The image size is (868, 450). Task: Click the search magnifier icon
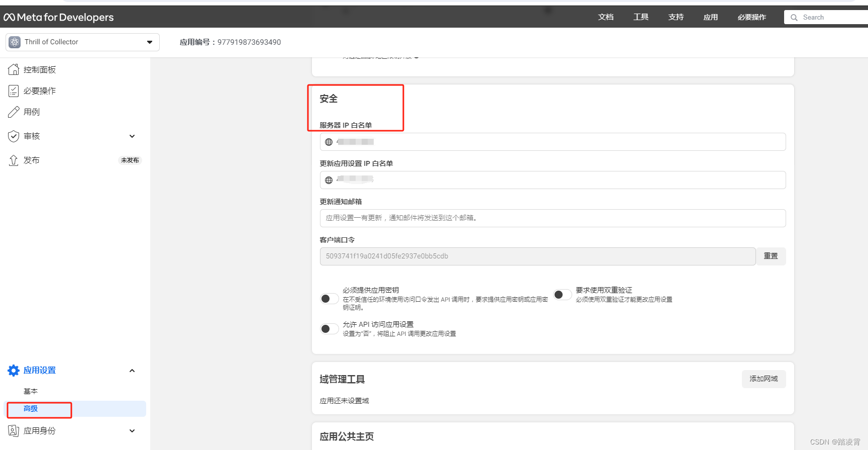(794, 18)
